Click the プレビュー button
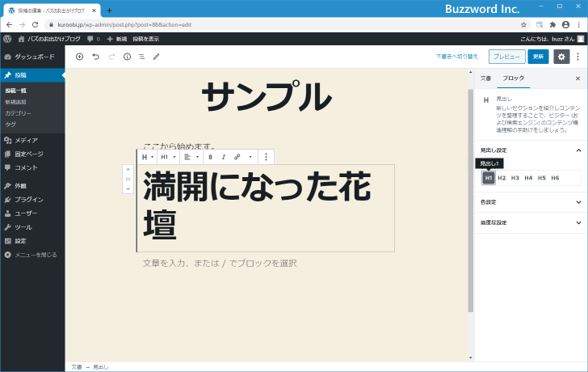The image size is (588, 372). pos(506,57)
